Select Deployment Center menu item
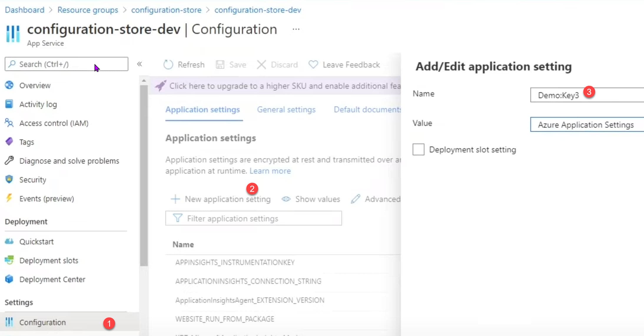 point(52,279)
